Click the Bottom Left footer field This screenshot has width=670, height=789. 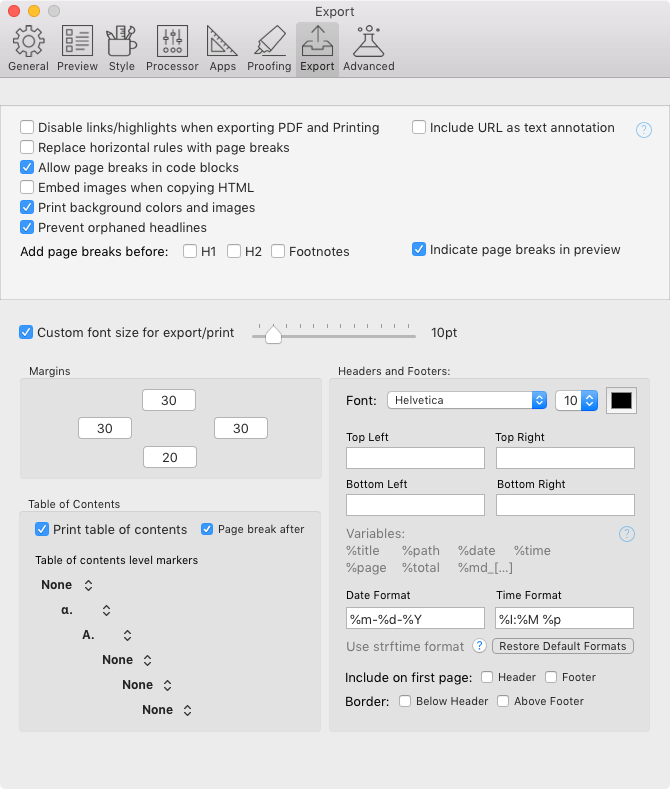[x=415, y=505]
